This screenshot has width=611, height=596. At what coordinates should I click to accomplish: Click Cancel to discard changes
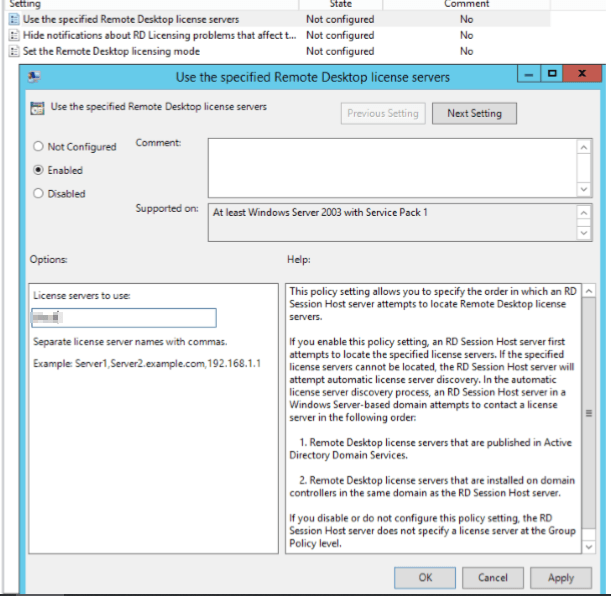[x=493, y=577]
